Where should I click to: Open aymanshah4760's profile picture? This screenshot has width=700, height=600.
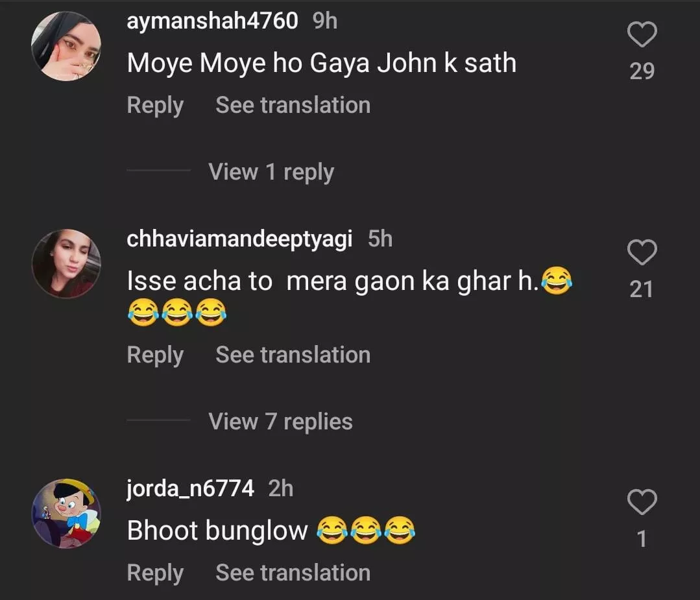coord(66,46)
